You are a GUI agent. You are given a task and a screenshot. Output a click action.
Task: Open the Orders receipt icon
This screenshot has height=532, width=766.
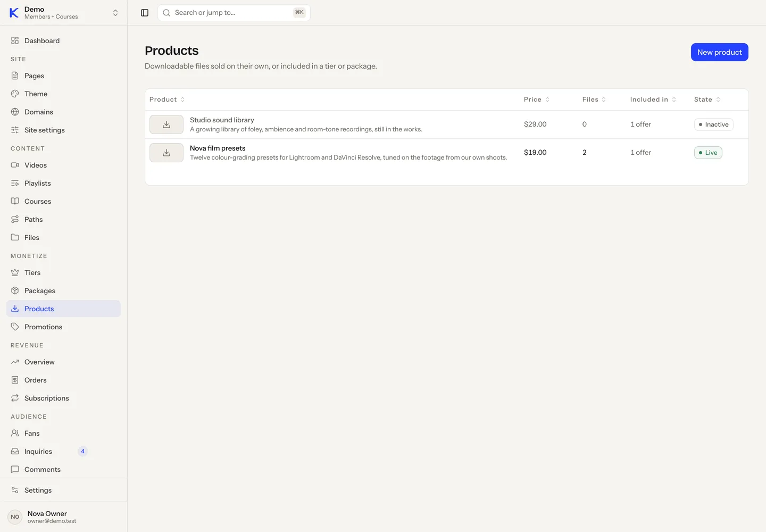[15, 380]
